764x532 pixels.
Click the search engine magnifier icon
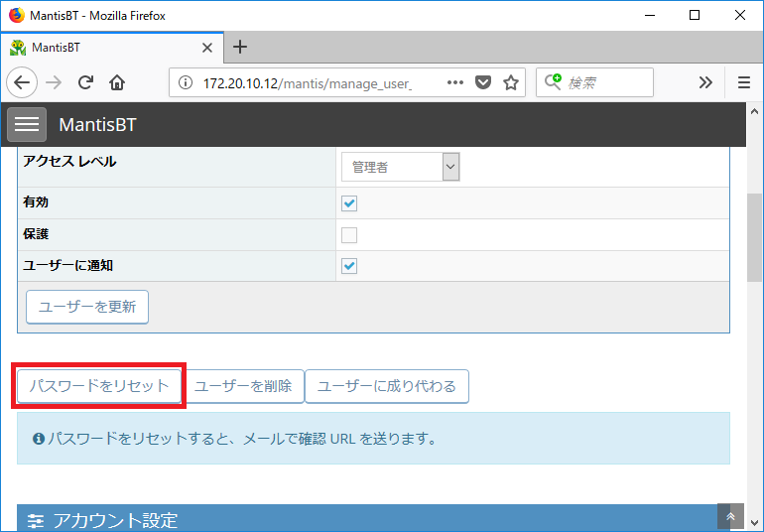pyautogui.click(x=553, y=81)
